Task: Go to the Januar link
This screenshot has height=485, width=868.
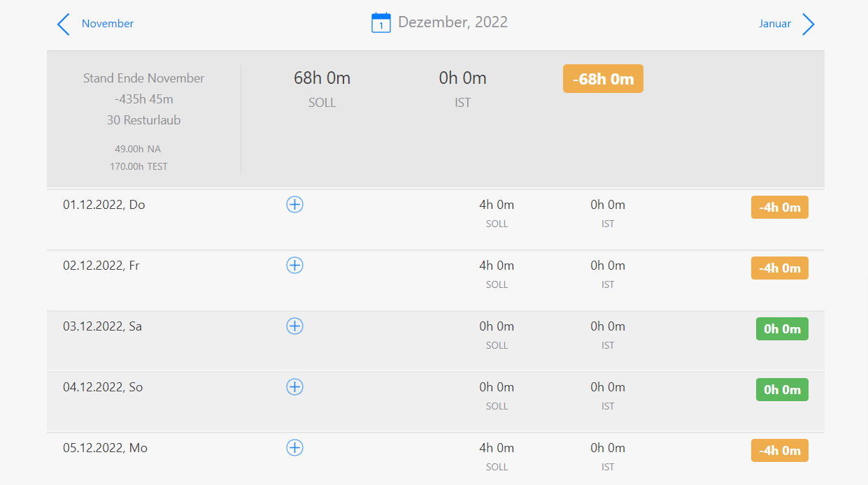Action: 775,24
